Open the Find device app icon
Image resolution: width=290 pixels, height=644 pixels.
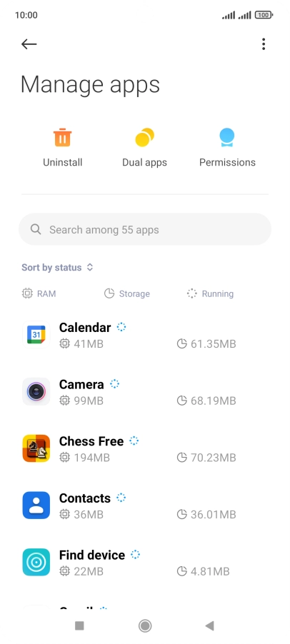36,563
